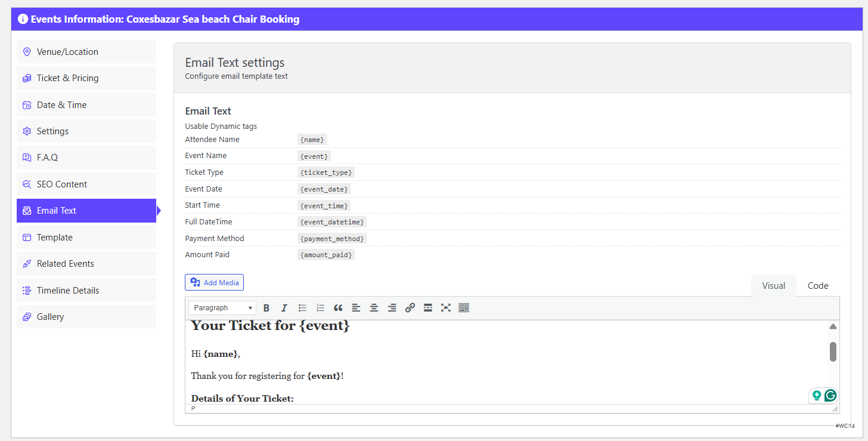
Task: Toggle the extra toolbar row
Action: tap(464, 308)
